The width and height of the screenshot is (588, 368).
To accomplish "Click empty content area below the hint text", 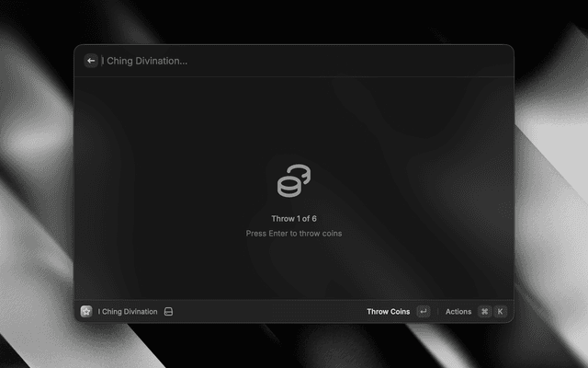I will click(x=294, y=271).
